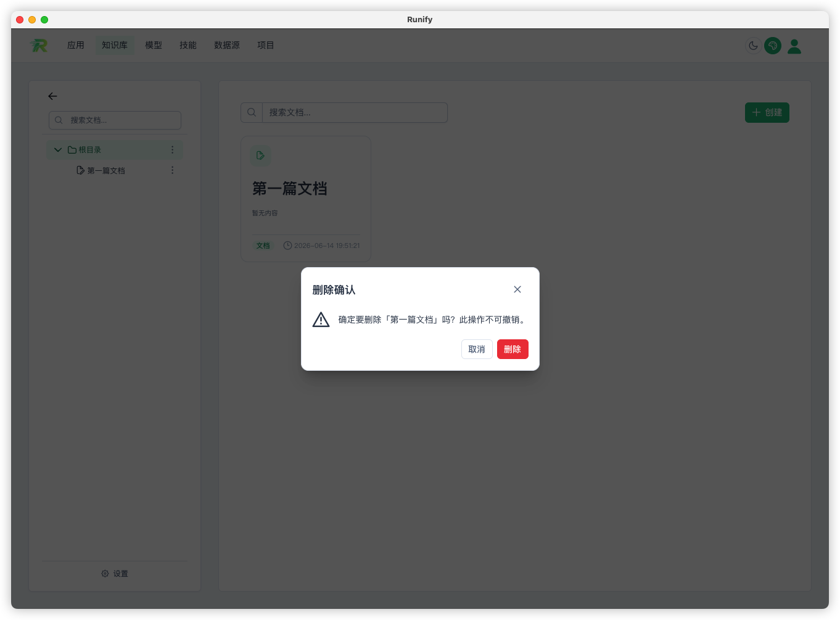
Task: Click the green theme palette icon
Action: (x=773, y=46)
